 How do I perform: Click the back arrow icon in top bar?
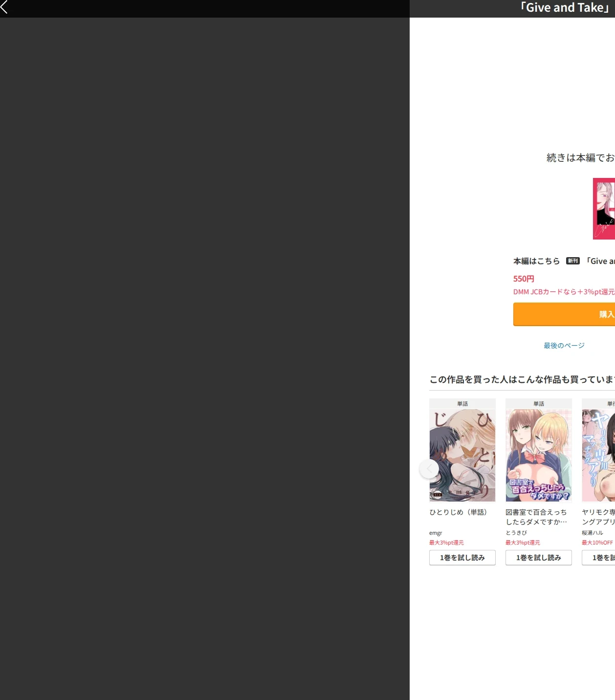coord(4,7)
